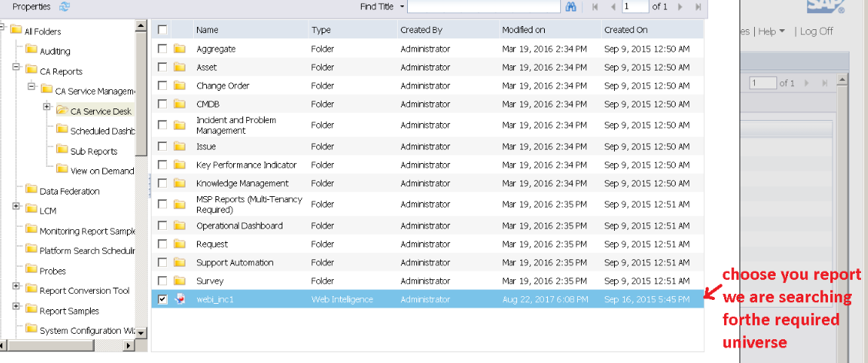This screenshot has width=868, height=363.
Task: Click MSP Reports (Multi-Tenancy Required) name
Action: pos(249,205)
